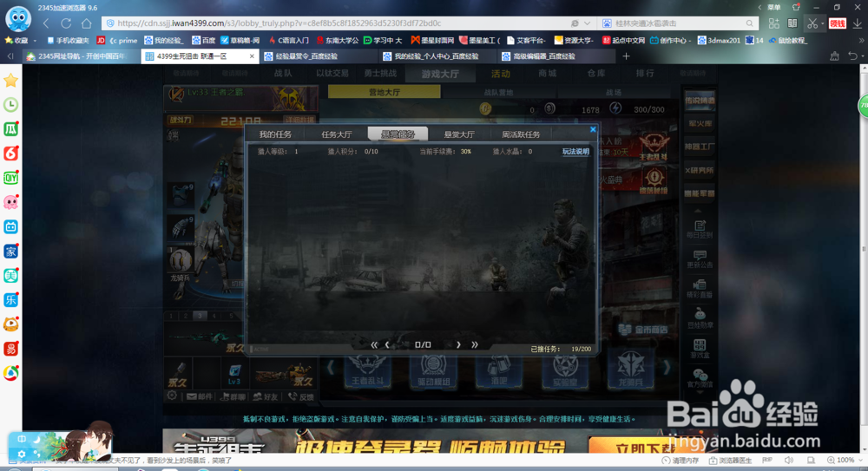Select loadout slot 3
Image resolution: width=868 pixels, height=471 pixels.
[x=200, y=316]
